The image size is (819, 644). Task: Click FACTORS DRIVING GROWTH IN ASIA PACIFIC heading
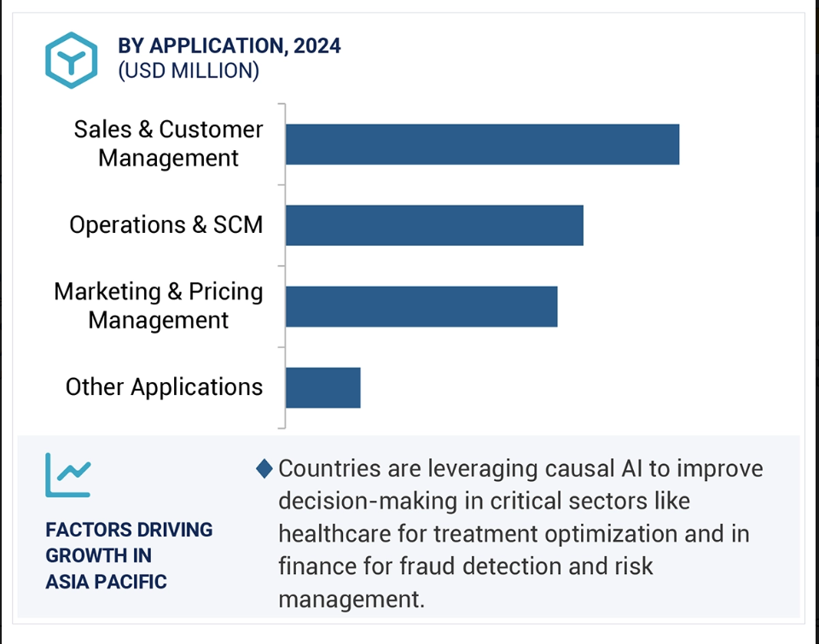click(129, 555)
